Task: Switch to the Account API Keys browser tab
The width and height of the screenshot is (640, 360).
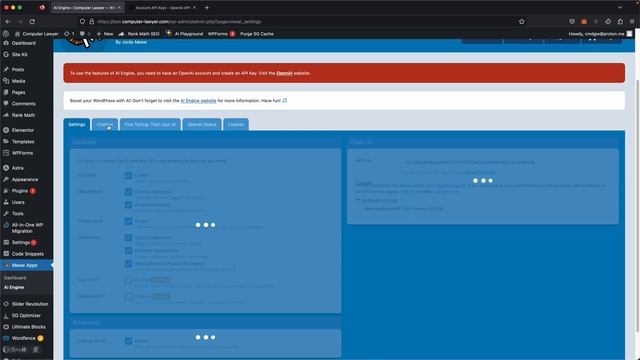Action: (162, 7)
